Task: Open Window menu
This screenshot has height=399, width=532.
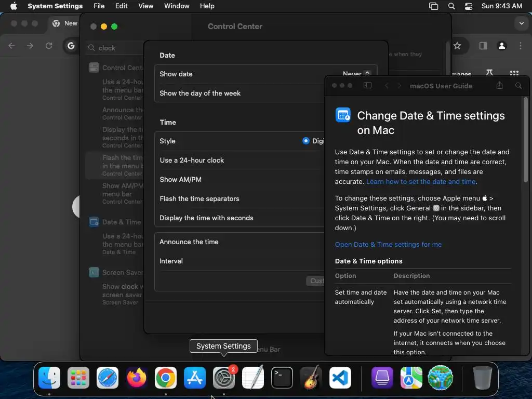Action: point(177,6)
